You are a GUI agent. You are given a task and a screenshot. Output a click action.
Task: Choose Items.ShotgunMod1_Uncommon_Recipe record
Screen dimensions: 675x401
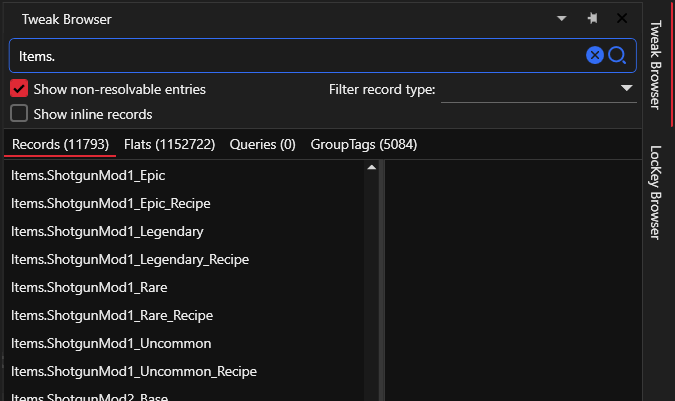click(x=134, y=371)
